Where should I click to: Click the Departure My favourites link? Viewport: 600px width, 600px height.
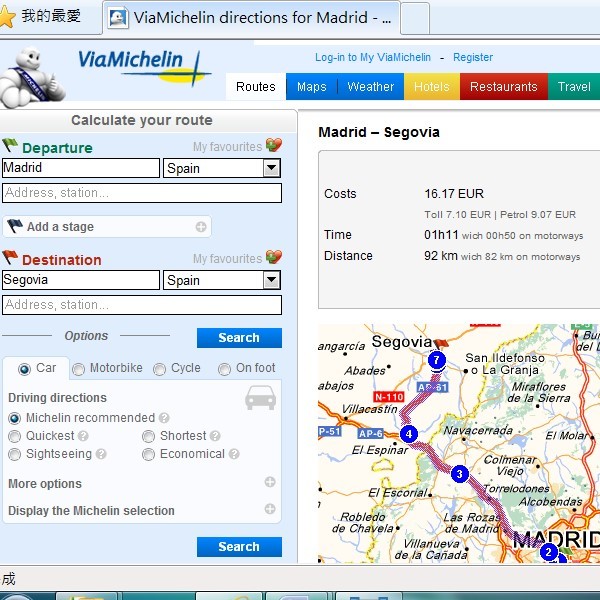(227, 147)
